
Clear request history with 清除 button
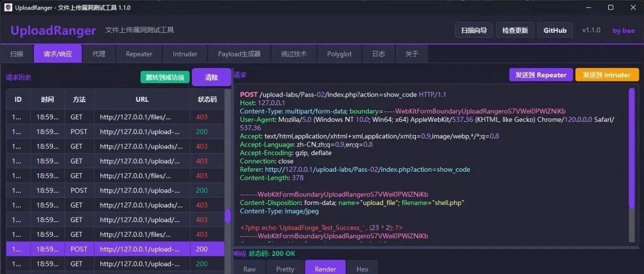pyautogui.click(x=211, y=77)
